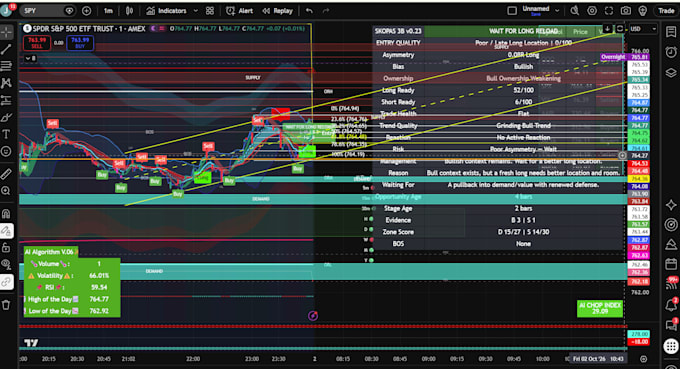Open the object tree layers panel
The height and width of the screenshot is (369, 680).
671,72
